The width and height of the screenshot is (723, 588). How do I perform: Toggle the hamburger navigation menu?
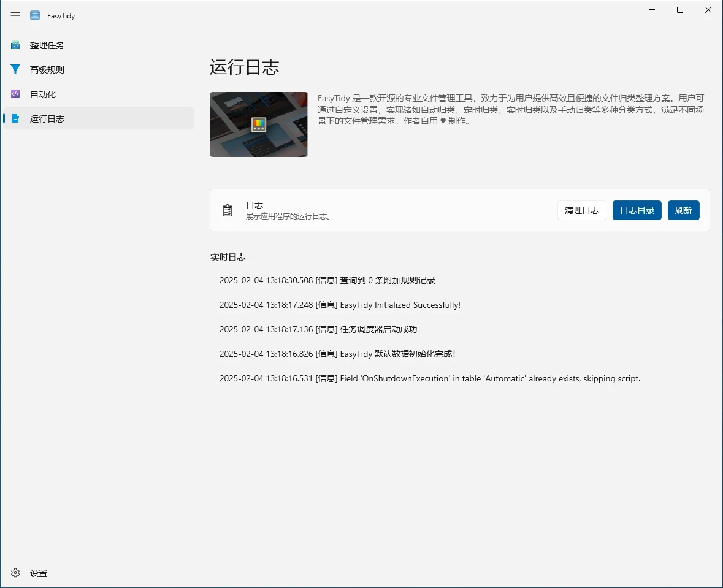tap(15, 15)
